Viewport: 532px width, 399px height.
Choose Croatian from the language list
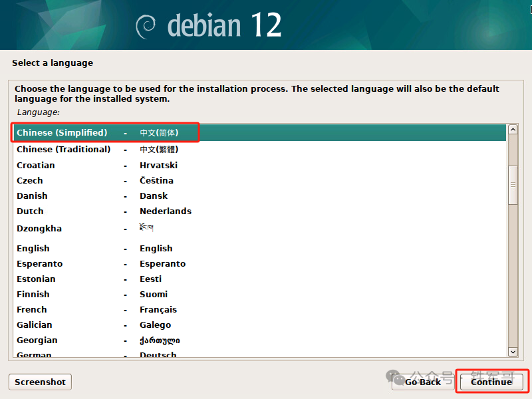[260, 165]
